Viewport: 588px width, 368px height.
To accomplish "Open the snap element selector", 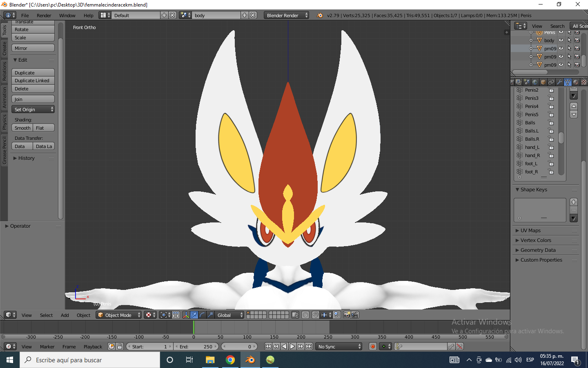I will coord(326,315).
